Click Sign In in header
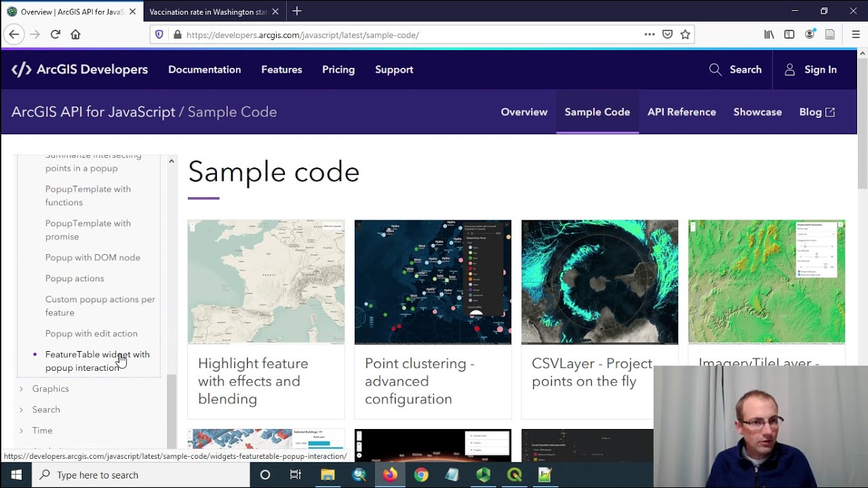Image resolution: width=868 pixels, height=488 pixels. point(810,70)
